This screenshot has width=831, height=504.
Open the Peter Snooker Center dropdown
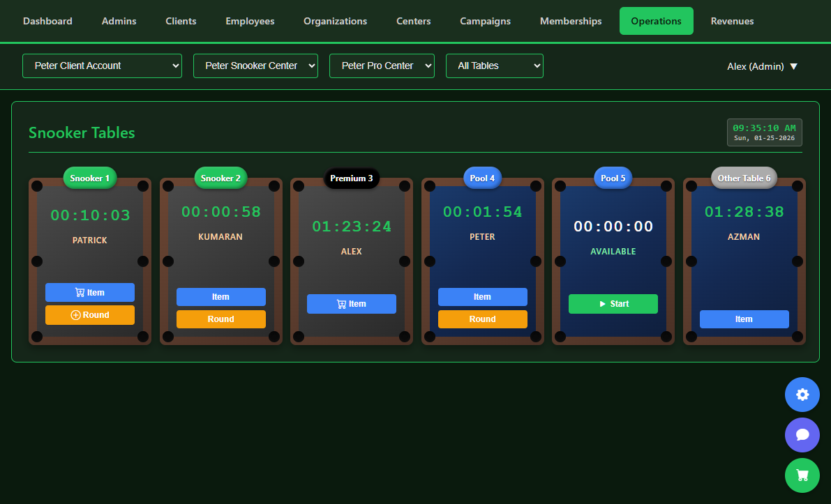[x=255, y=66]
